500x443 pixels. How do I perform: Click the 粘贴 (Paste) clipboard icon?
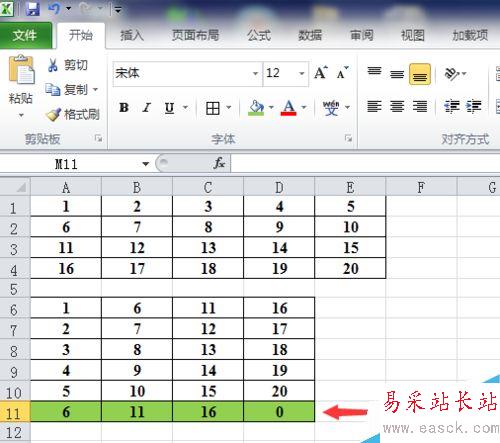click(x=21, y=69)
